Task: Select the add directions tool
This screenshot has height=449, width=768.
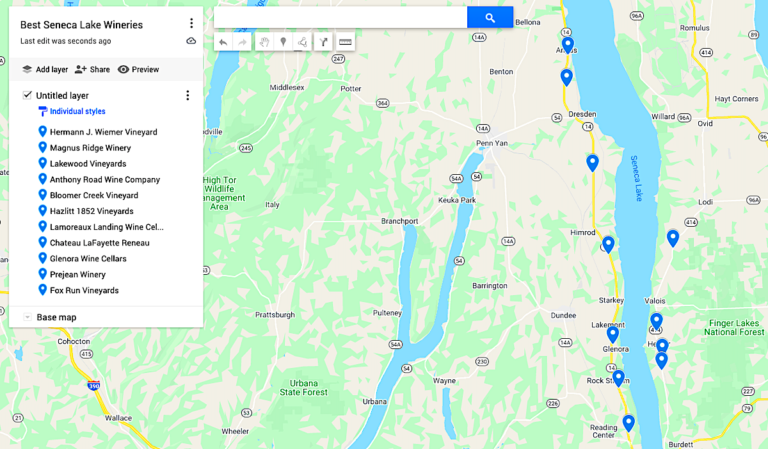Action: click(x=323, y=42)
